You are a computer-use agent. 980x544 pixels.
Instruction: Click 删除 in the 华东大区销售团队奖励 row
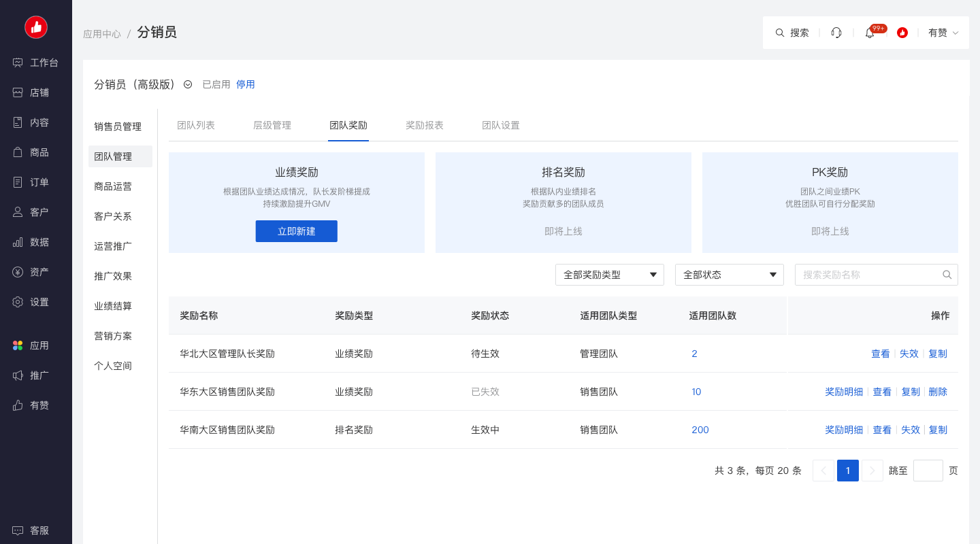(938, 392)
